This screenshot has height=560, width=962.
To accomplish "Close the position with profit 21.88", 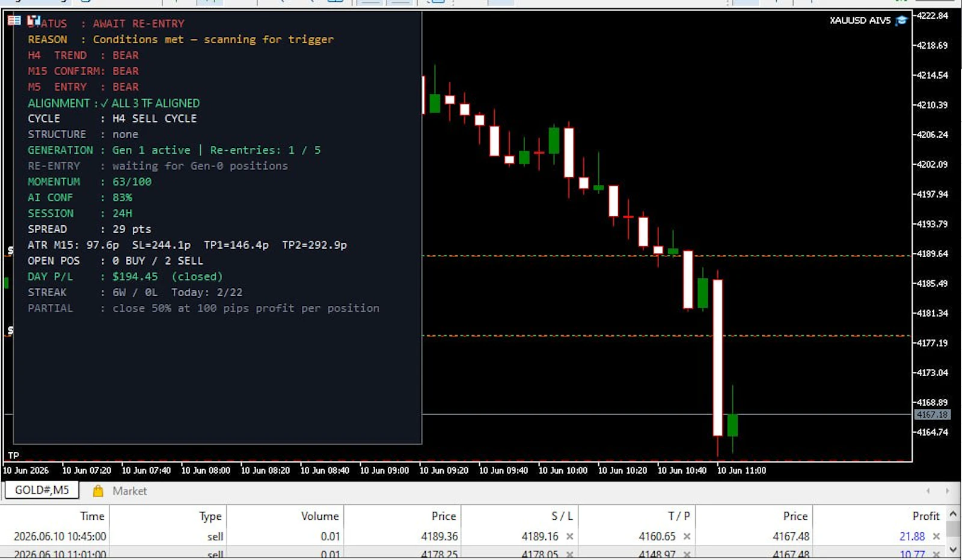I will [936, 536].
